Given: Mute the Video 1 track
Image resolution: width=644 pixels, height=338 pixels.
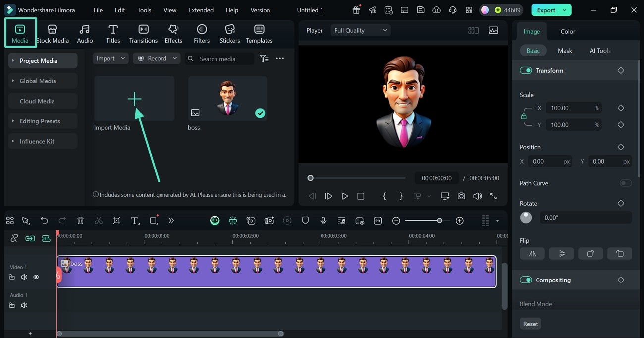Looking at the screenshot, I should (x=24, y=277).
